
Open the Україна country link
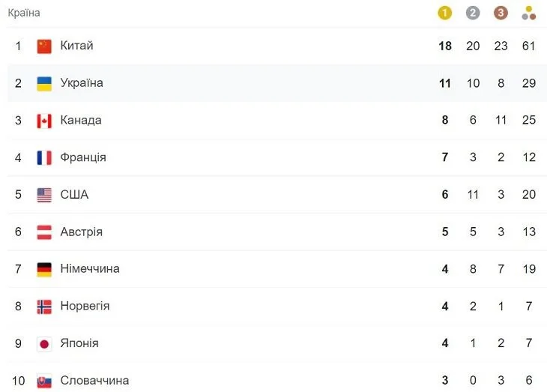pos(82,83)
